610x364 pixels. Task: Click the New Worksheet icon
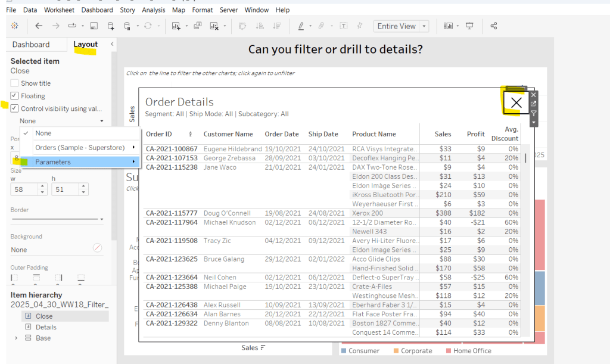(176, 26)
